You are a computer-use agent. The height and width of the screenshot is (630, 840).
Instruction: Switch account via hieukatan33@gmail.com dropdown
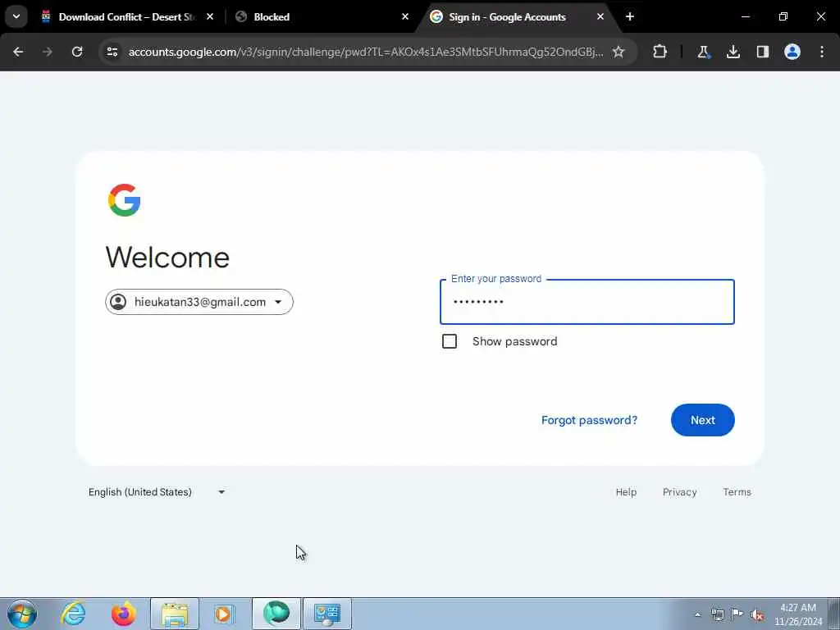point(199,302)
